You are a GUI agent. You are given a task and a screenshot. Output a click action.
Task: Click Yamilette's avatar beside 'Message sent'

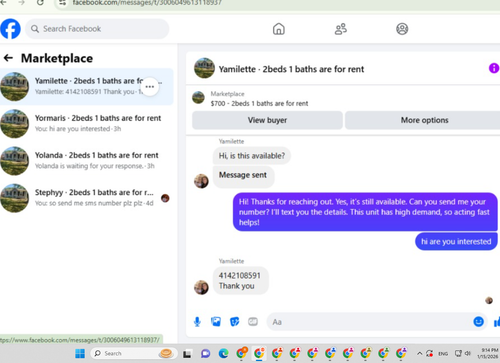201,181
